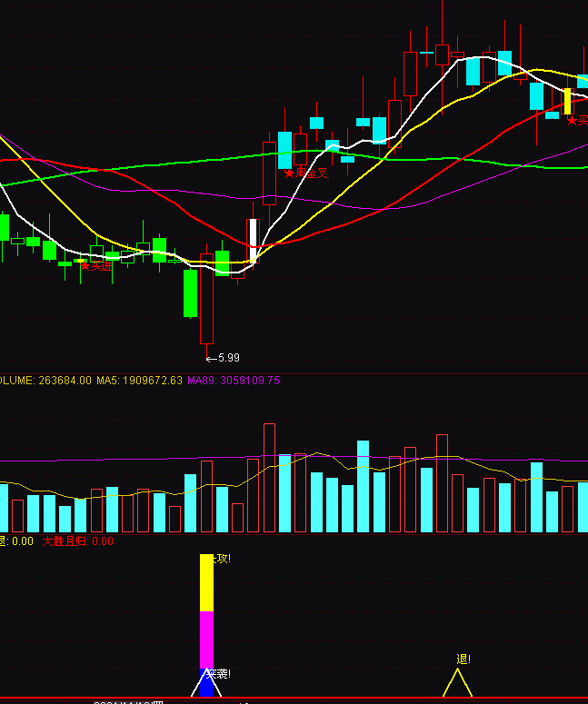The height and width of the screenshot is (704, 588).
Task: Select the yellow candlestick near the right edge
Action: click(568, 101)
